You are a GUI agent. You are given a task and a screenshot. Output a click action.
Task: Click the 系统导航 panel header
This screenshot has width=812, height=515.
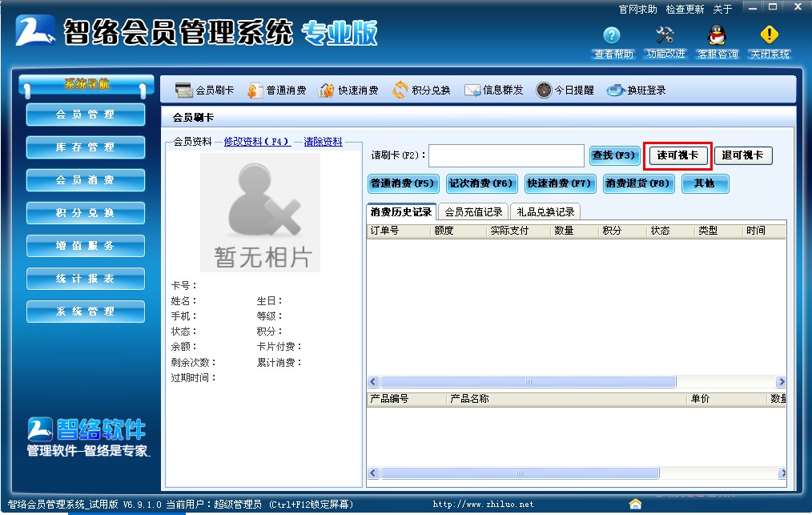point(86,84)
